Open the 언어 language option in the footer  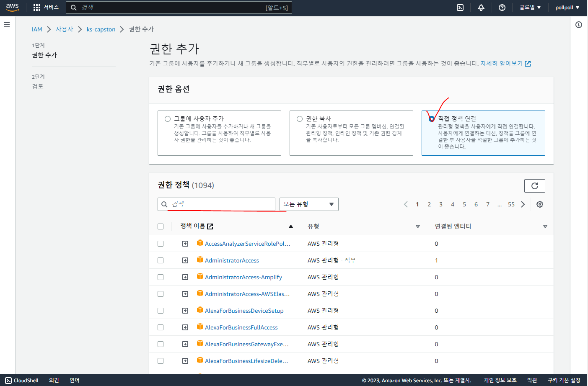75,380
